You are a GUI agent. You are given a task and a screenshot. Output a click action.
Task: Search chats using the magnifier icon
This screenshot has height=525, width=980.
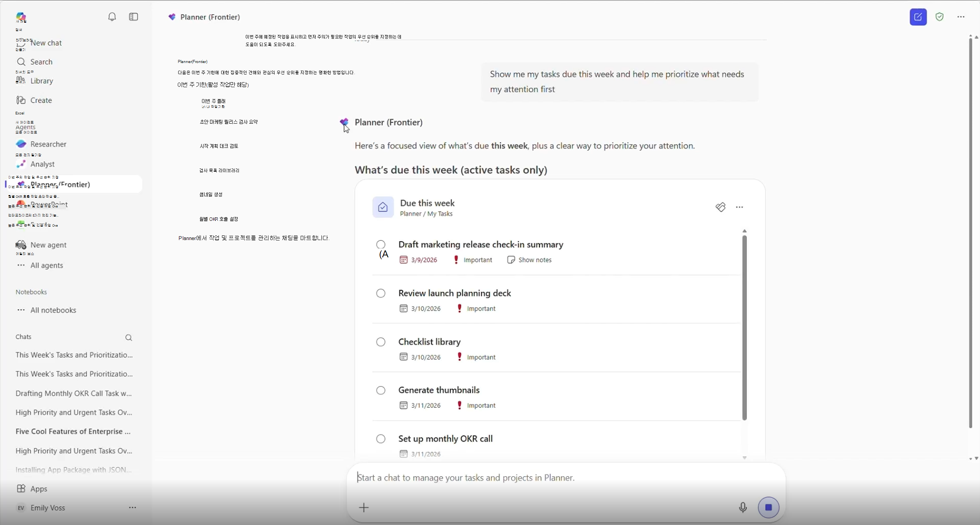click(129, 338)
